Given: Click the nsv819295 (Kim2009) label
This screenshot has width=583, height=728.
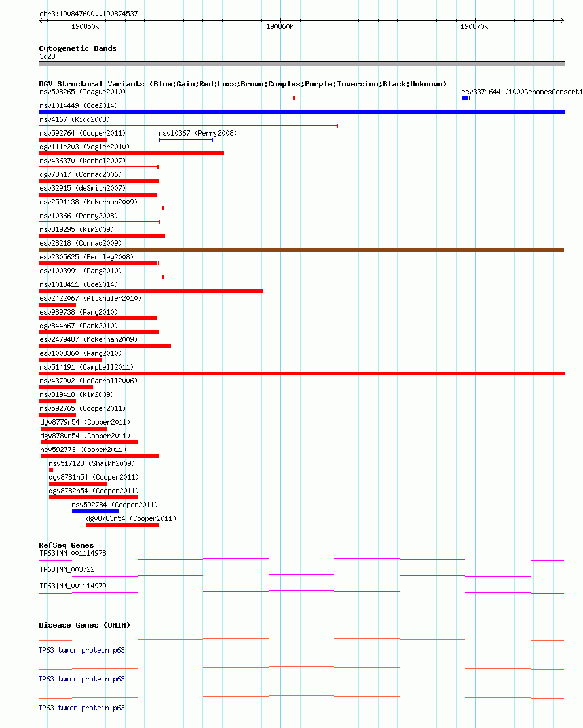Looking at the screenshot, I should pos(77,229).
